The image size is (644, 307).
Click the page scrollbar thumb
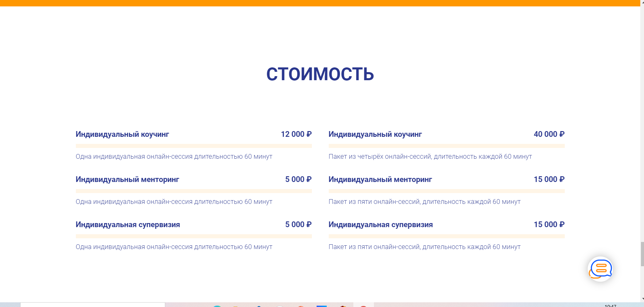(642, 254)
